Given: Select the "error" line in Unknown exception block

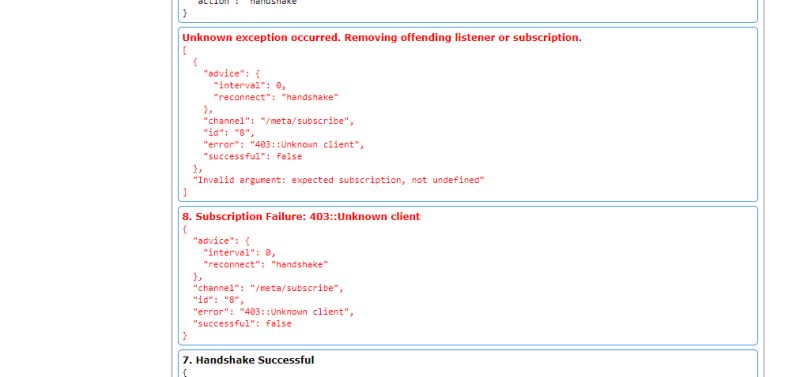Looking at the screenshot, I should [x=284, y=144].
